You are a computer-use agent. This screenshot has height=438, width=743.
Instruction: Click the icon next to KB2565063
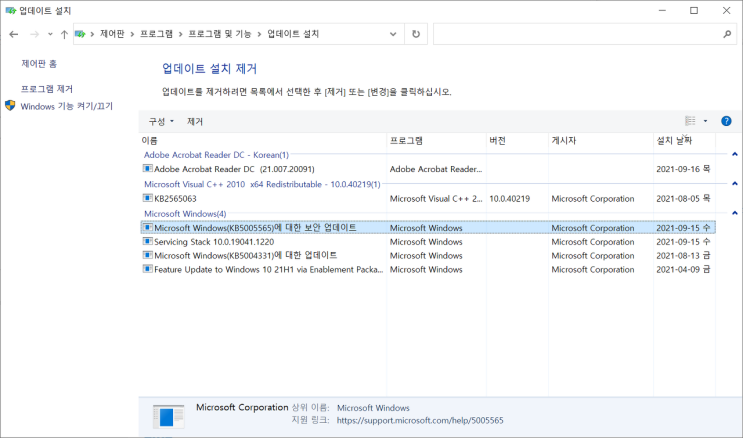coord(148,198)
